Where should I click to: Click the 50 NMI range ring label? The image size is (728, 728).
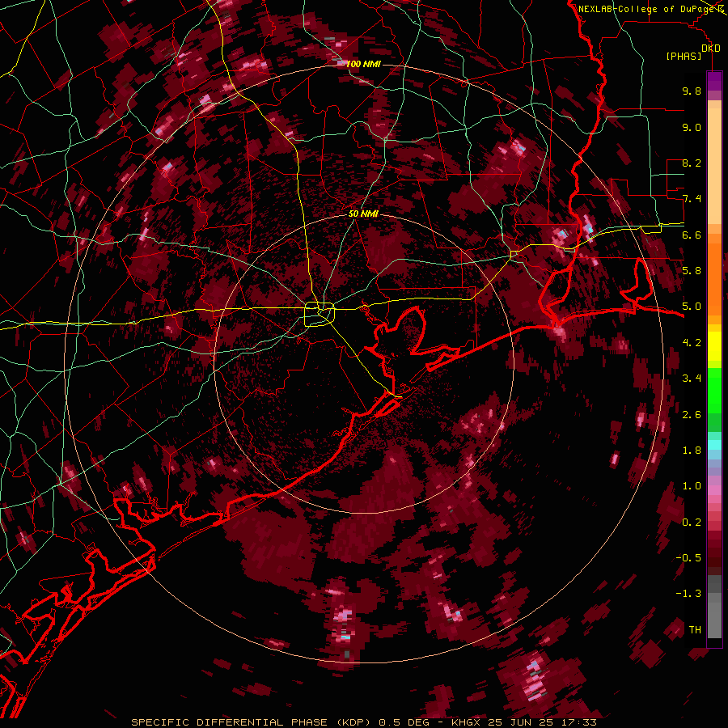363,214
